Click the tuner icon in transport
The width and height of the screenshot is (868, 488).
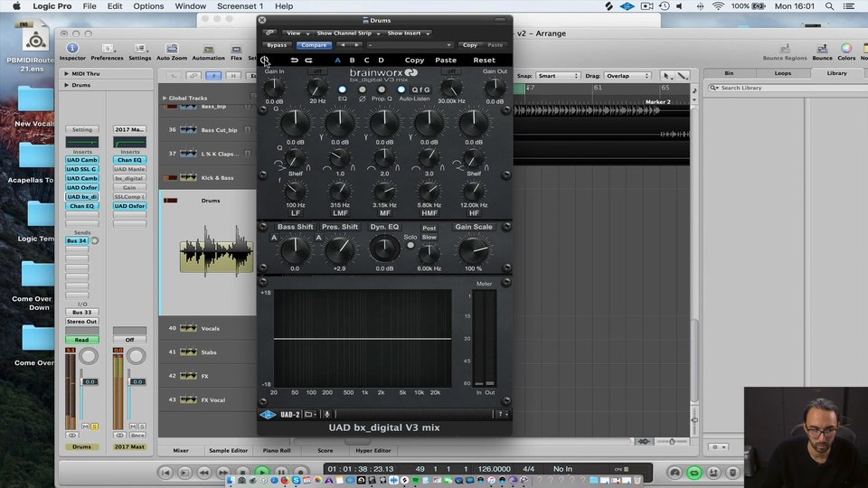[675, 473]
